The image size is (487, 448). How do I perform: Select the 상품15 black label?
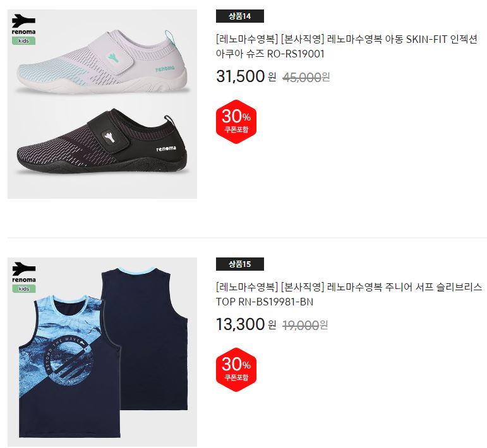click(x=240, y=264)
